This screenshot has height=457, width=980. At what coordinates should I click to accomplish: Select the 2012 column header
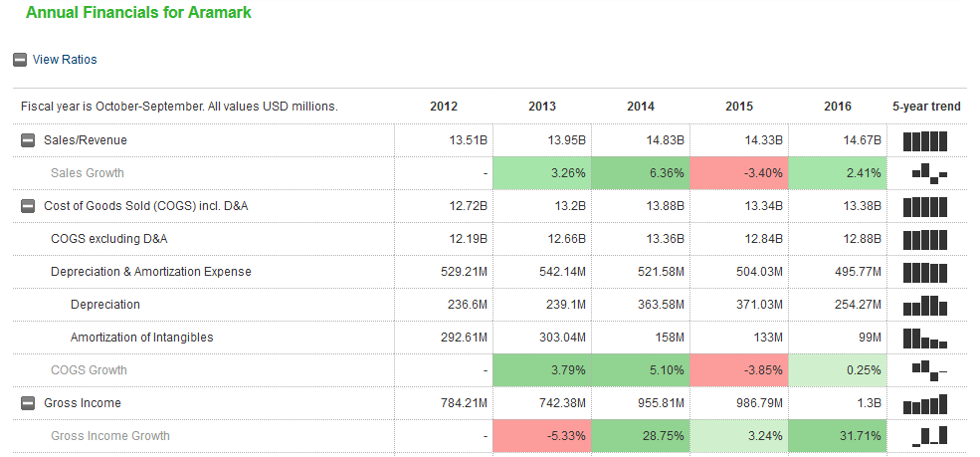coord(444,107)
